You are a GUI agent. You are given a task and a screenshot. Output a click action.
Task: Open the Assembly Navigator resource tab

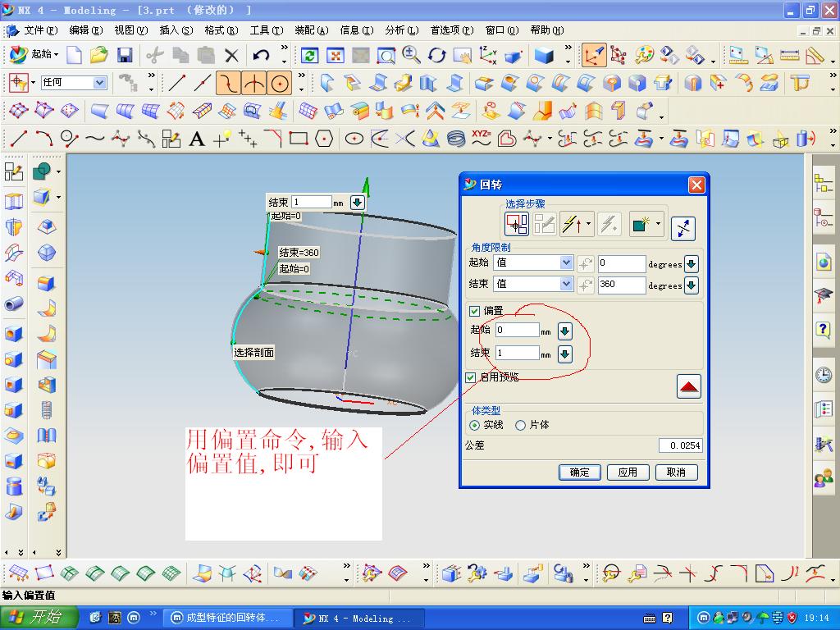point(824,183)
